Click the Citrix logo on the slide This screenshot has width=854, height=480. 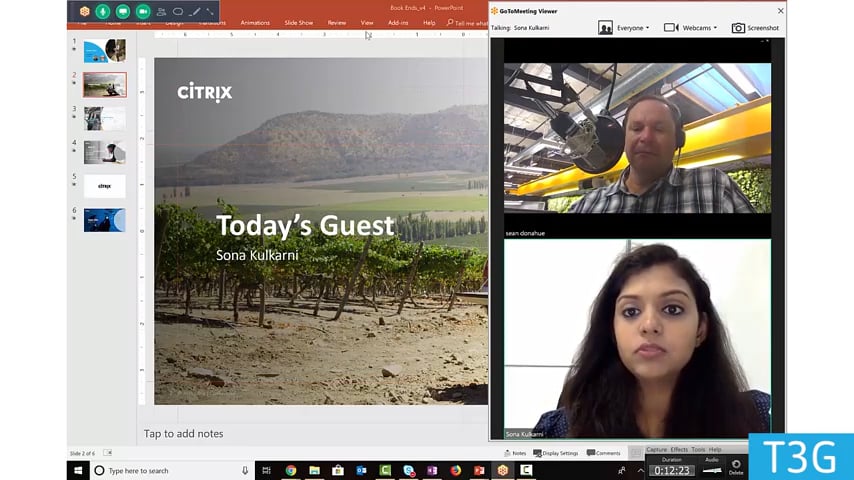(x=205, y=92)
